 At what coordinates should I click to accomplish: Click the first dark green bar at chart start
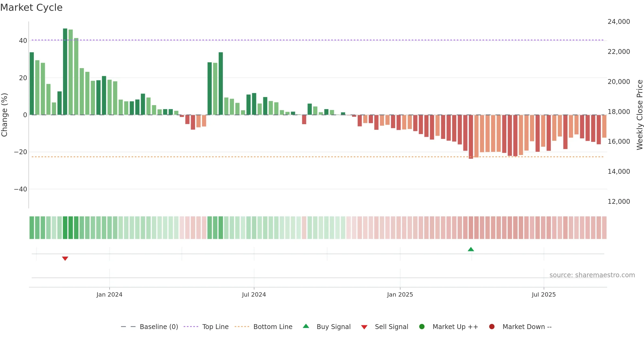(x=32, y=84)
